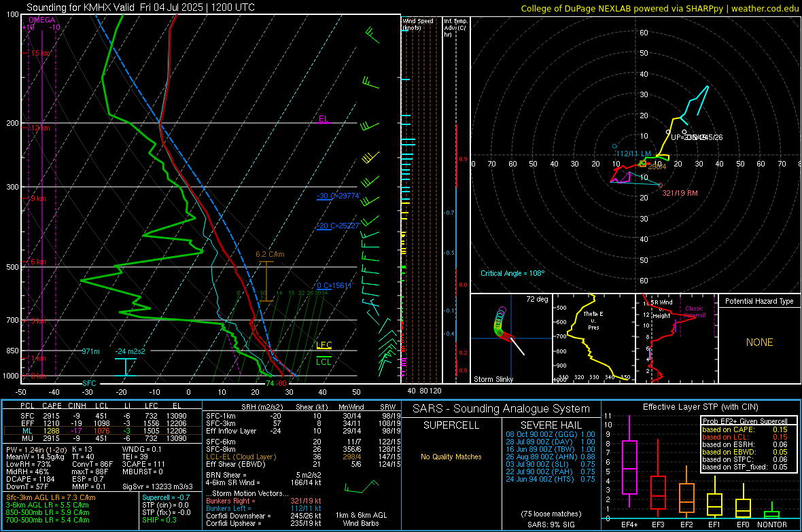
Task: Select the magenta EL label on skew-T
Action: 324,119
